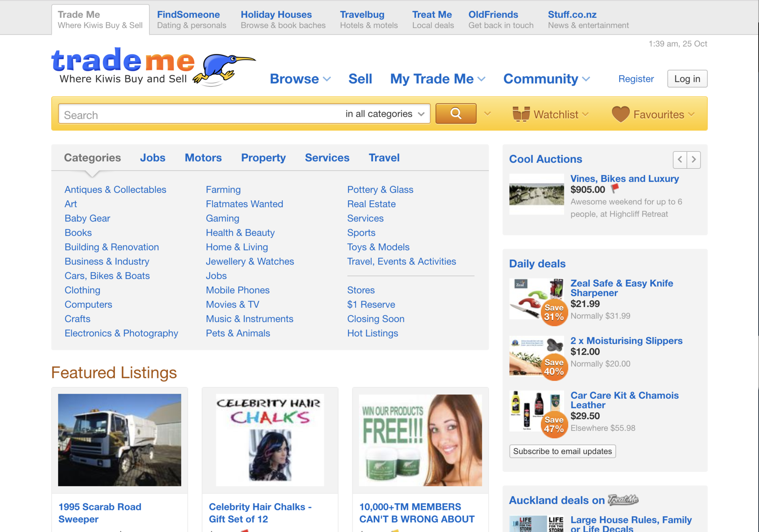
Task: Click the Register link
Action: (x=636, y=79)
